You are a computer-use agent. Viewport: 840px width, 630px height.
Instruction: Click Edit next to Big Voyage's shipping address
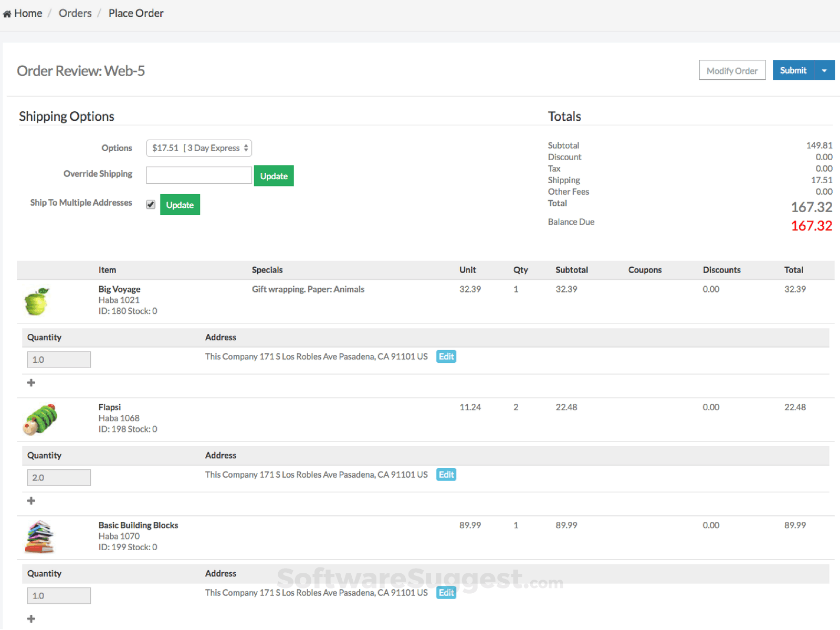tap(445, 356)
